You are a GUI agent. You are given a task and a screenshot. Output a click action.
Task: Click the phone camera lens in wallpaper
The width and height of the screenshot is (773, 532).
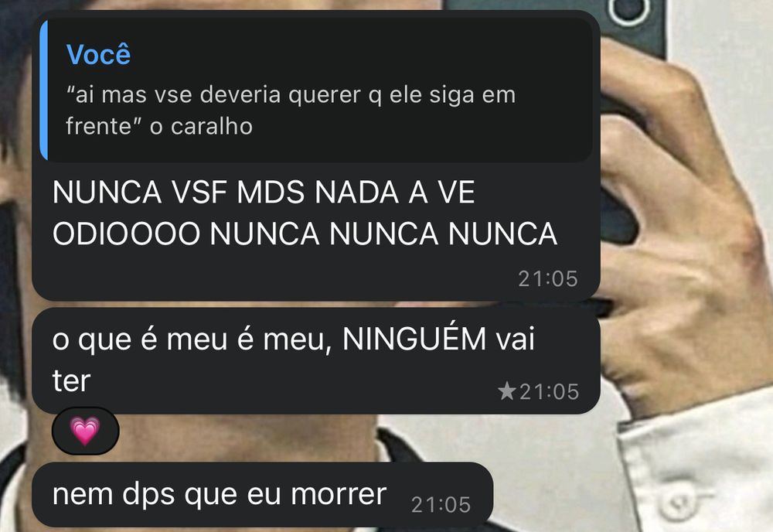click(628, 11)
